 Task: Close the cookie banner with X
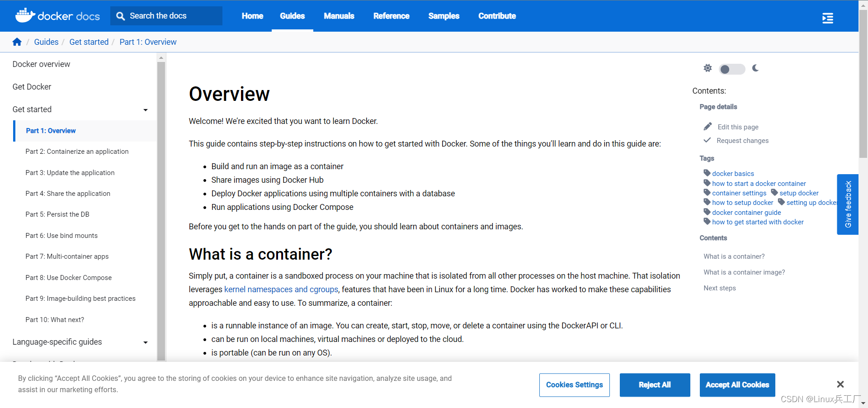click(x=840, y=384)
